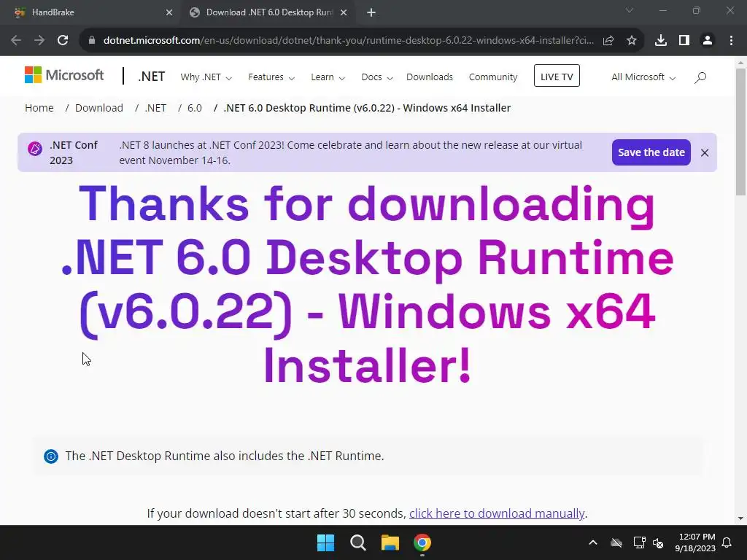Dismiss the .NET Conf 2023 banner
747x560 pixels.
click(705, 152)
